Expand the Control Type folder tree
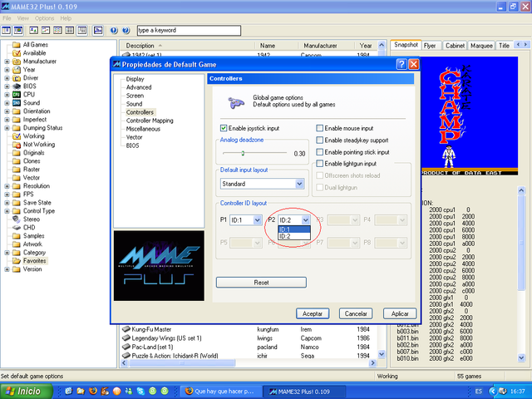Viewport: 532px width, 399px height. 7,211
